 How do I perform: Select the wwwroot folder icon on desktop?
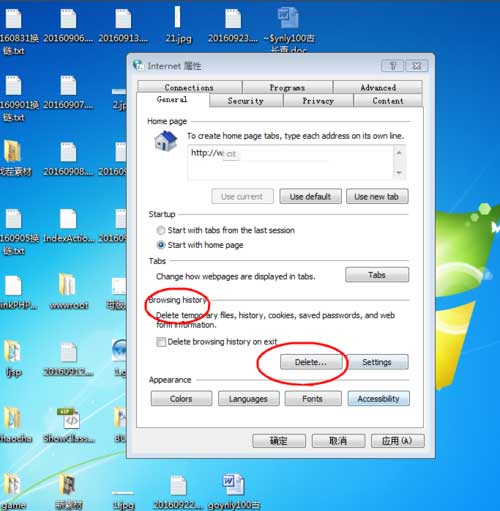click(67, 284)
